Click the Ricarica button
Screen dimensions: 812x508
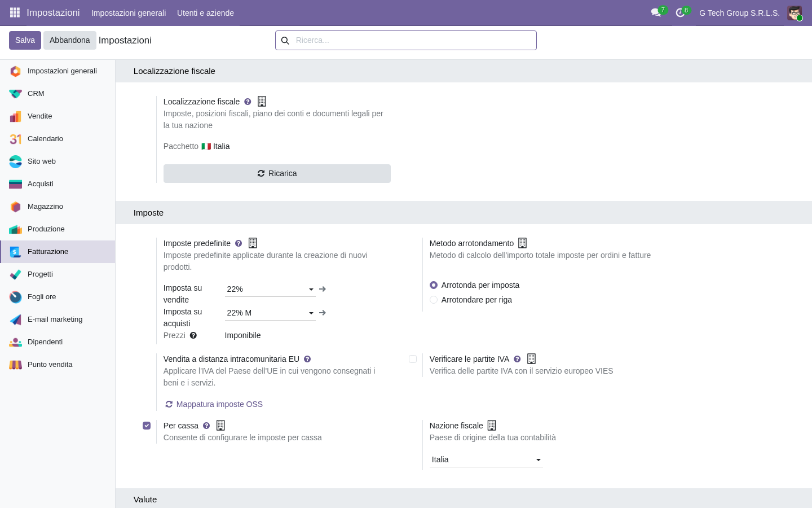coord(277,173)
